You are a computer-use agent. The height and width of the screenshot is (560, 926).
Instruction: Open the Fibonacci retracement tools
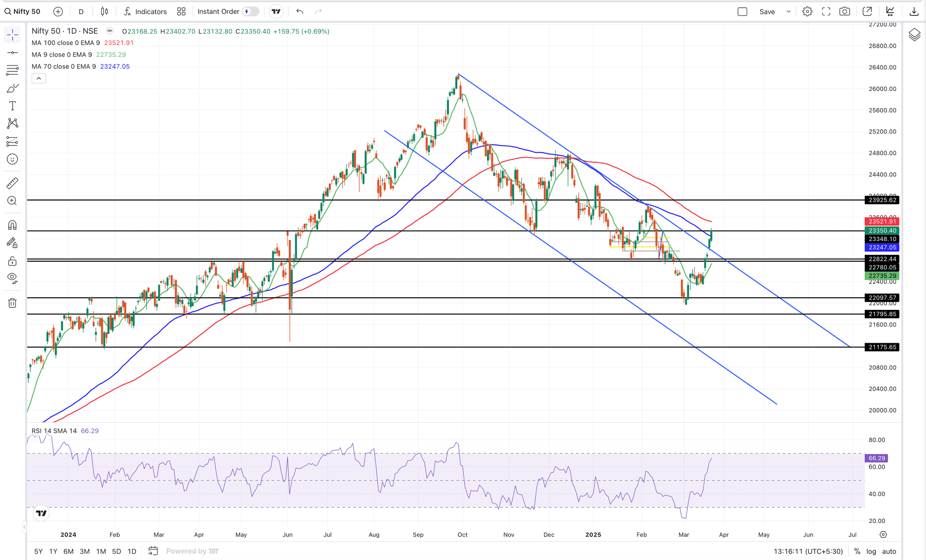pyautogui.click(x=13, y=70)
